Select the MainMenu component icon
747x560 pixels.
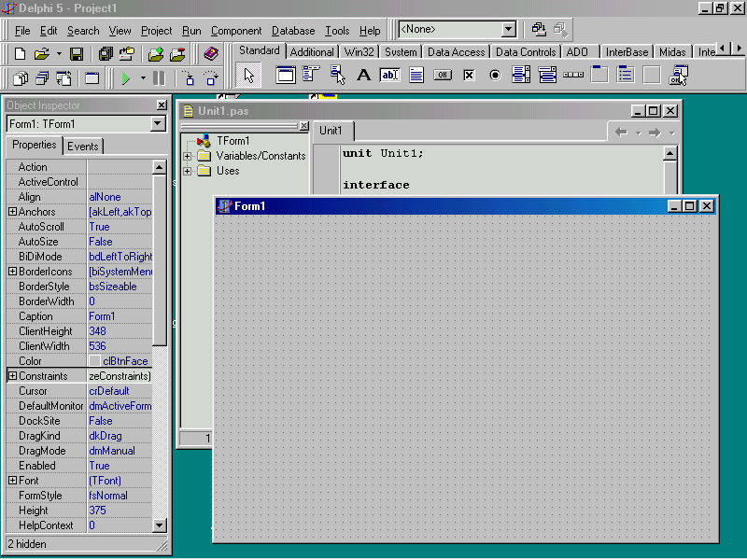pos(311,75)
